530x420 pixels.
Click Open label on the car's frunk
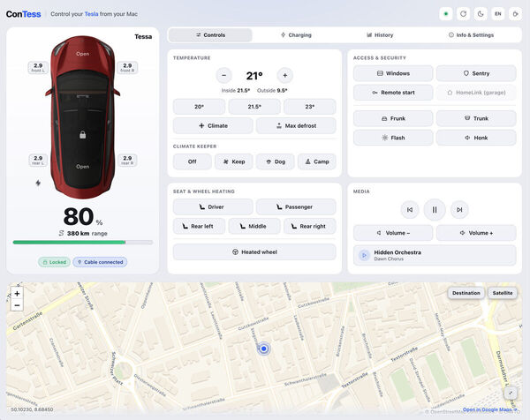click(82, 54)
